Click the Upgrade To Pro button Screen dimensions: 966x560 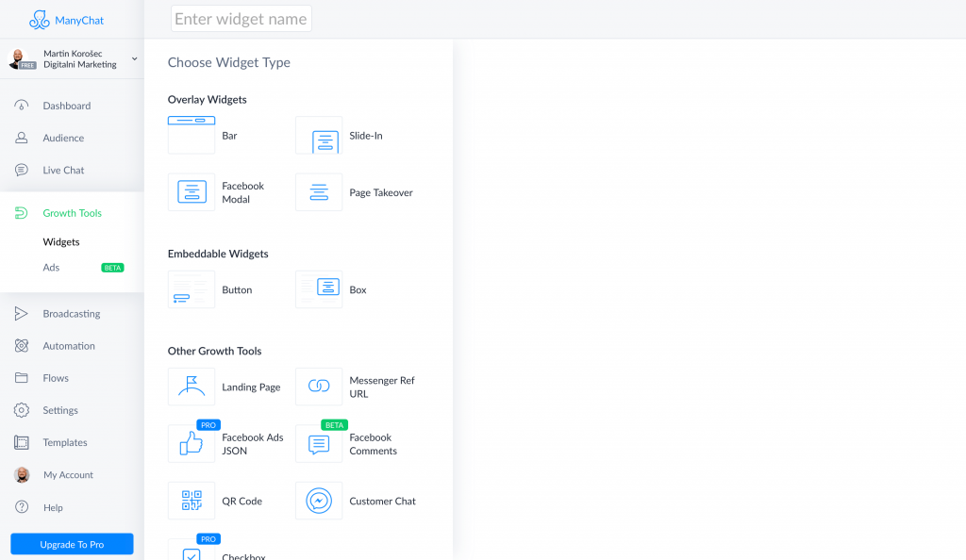pyautogui.click(x=72, y=545)
